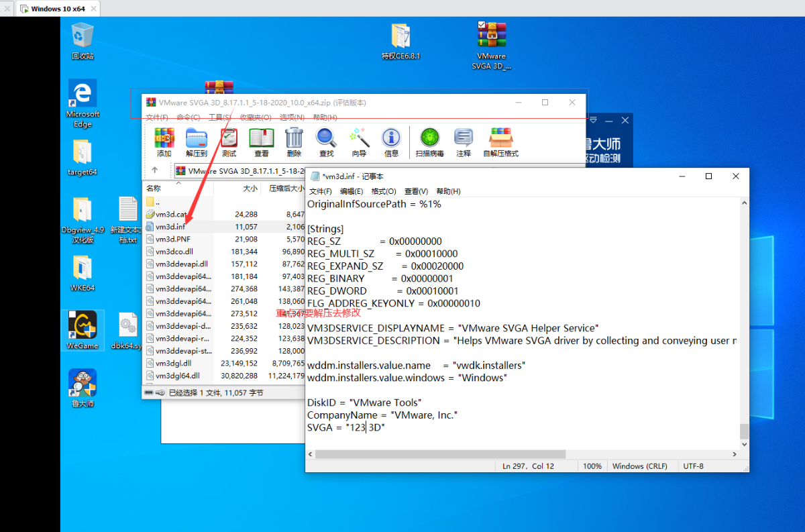Select the 特权CE6.8.1 desktop folder
This screenshot has height=532, width=805.
tap(400, 42)
